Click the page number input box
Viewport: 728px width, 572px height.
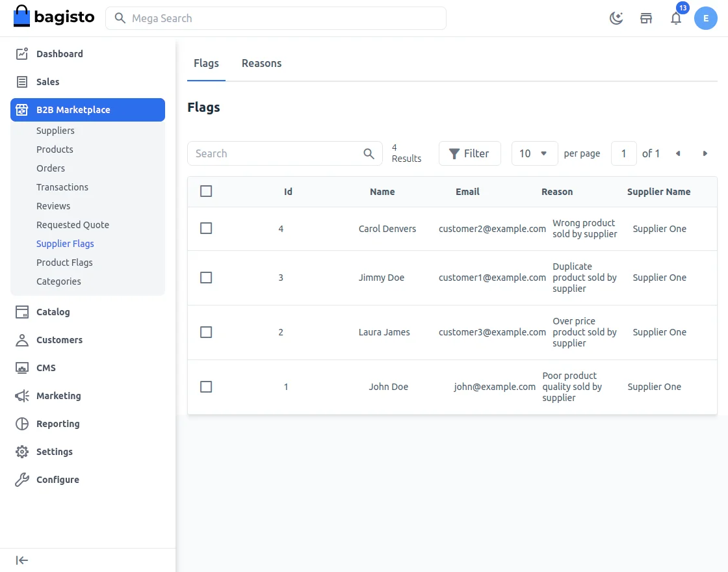pyautogui.click(x=623, y=153)
